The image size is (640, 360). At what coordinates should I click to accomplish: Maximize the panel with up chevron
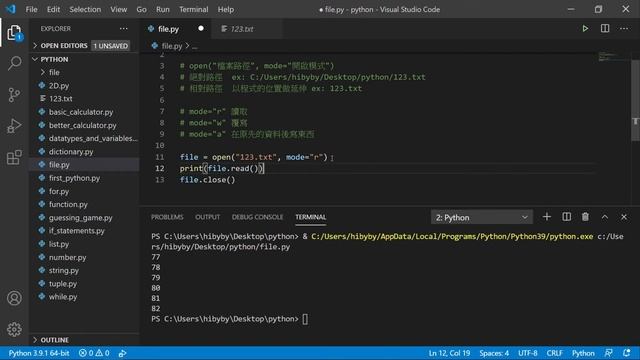(x=605, y=217)
